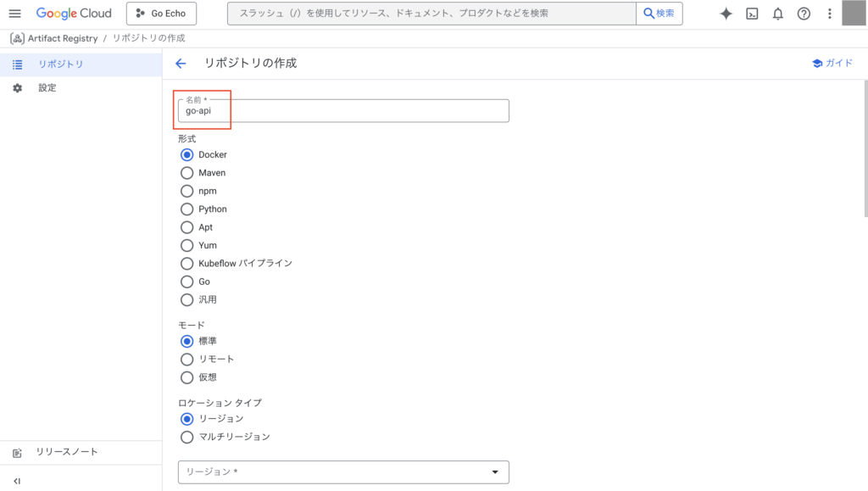This screenshot has height=491, width=868.
Task: Open the notifications bell
Action: coord(777,14)
